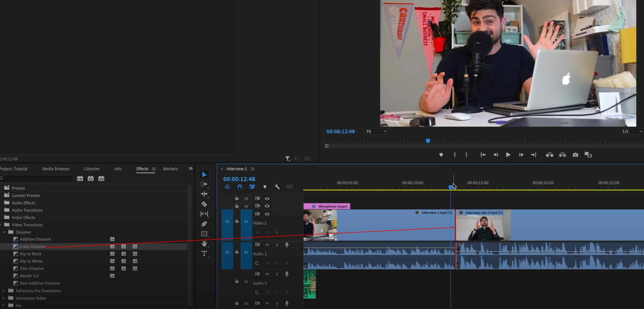The height and width of the screenshot is (309, 644).
Task: Open the Effects panel tab
Action: [x=142, y=168]
